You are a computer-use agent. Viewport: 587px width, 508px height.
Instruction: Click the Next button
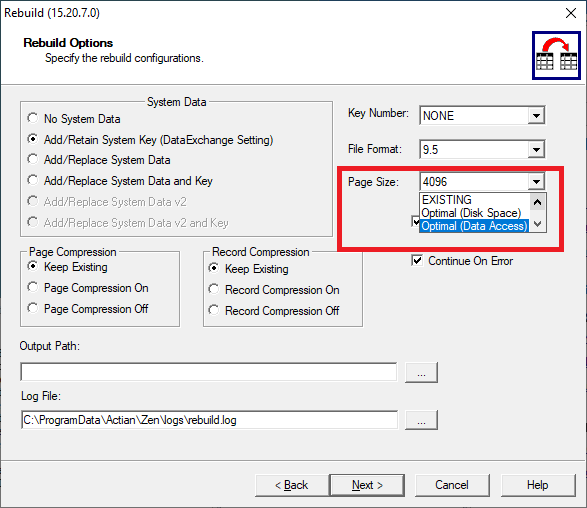[x=367, y=485]
